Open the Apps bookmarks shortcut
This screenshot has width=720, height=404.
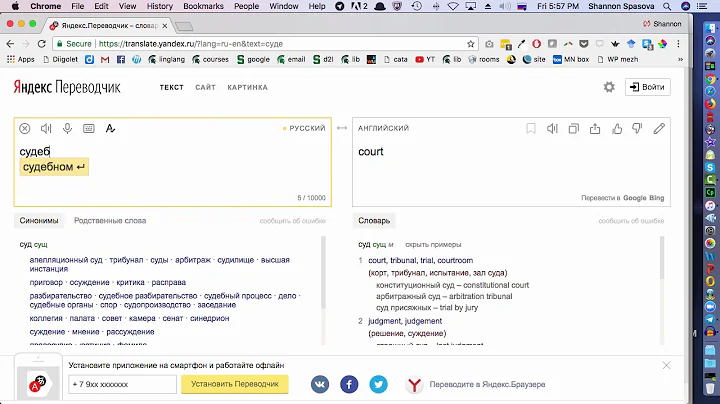[x=20, y=59]
